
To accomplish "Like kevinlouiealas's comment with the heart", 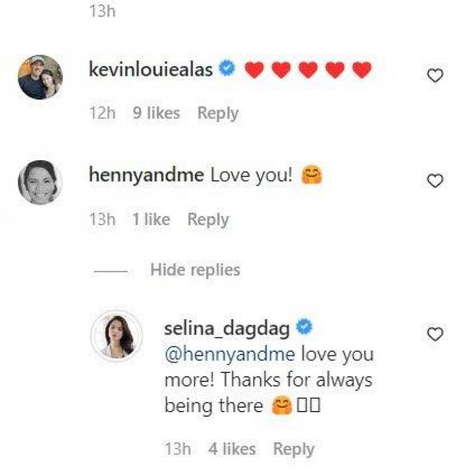I will [435, 75].
